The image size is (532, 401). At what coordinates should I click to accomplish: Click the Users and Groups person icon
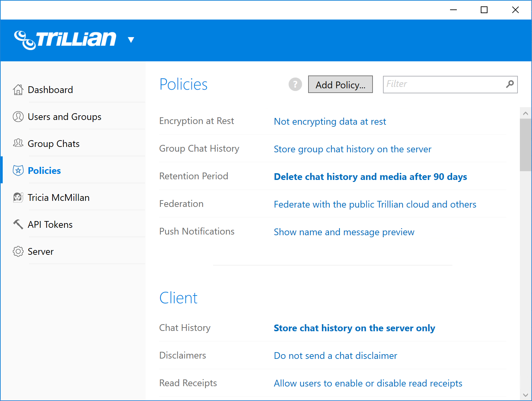pos(18,117)
